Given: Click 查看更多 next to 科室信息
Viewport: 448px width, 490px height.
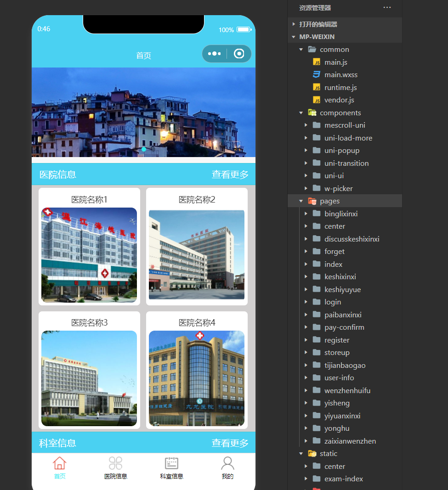Looking at the screenshot, I should pyautogui.click(x=230, y=442).
